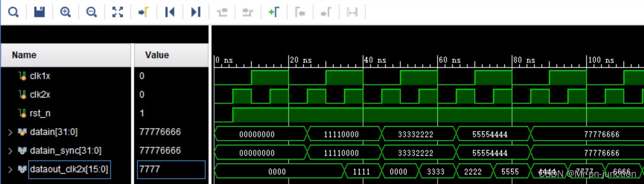Click value 1 of rst_n
Screen dimensions: 644x184
pos(142,113)
